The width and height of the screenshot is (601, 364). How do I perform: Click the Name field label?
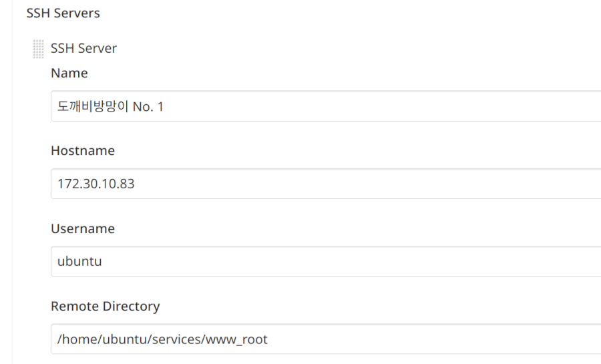(69, 72)
